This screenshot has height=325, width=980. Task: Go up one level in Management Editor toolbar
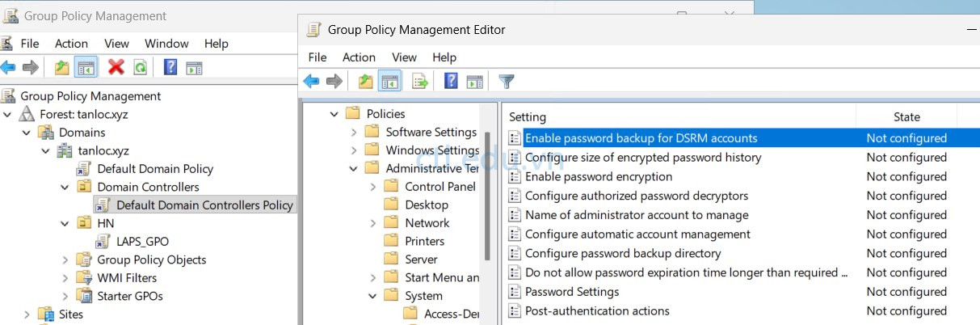coord(366,81)
